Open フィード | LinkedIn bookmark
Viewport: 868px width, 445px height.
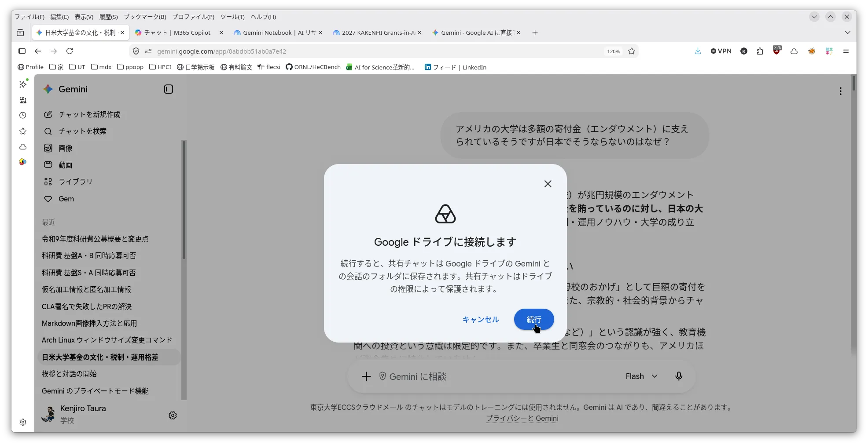[x=455, y=67]
